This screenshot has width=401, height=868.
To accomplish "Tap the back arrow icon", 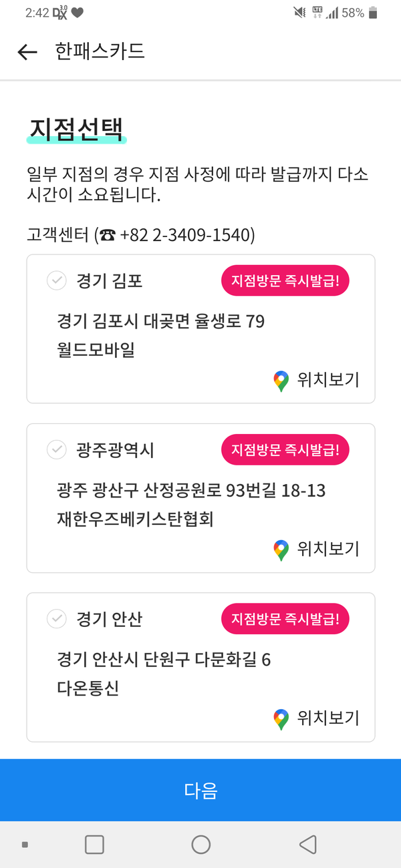I will (x=27, y=52).
